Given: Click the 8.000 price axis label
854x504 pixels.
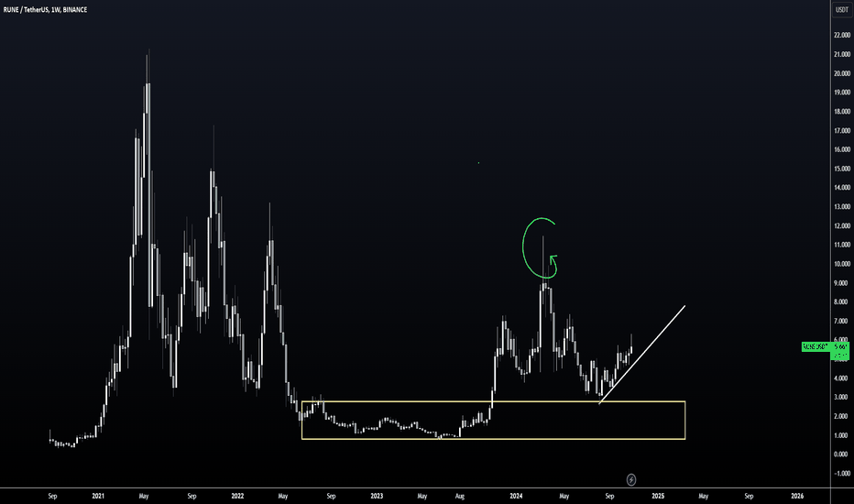Looking at the screenshot, I should click(843, 301).
